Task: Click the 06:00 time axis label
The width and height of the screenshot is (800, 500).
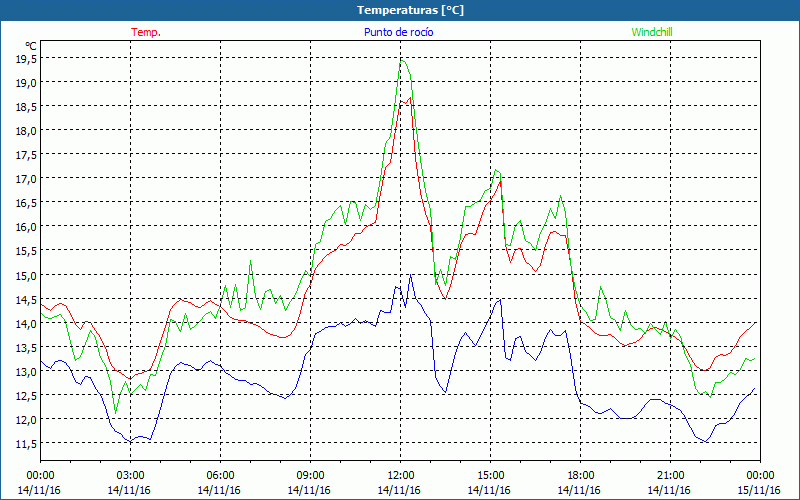Action: 220,476
